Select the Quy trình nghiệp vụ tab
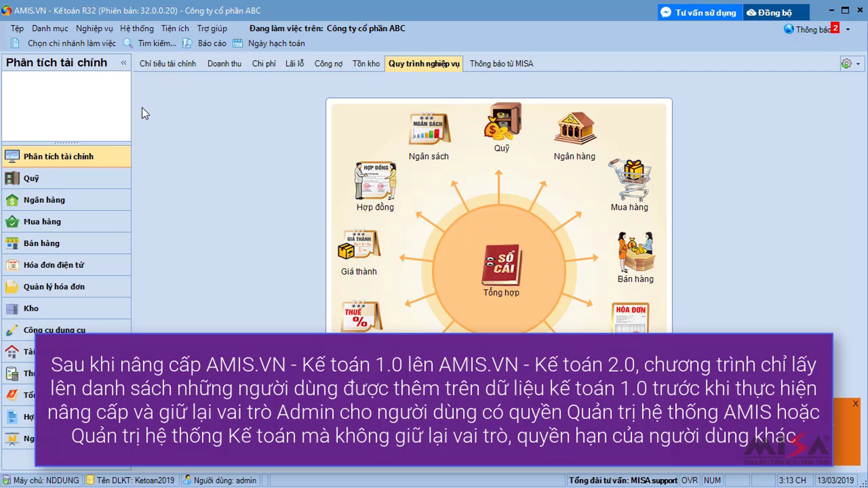Image resolution: width=868 pixels, height=488 pixels. click(x=424, y=64)
